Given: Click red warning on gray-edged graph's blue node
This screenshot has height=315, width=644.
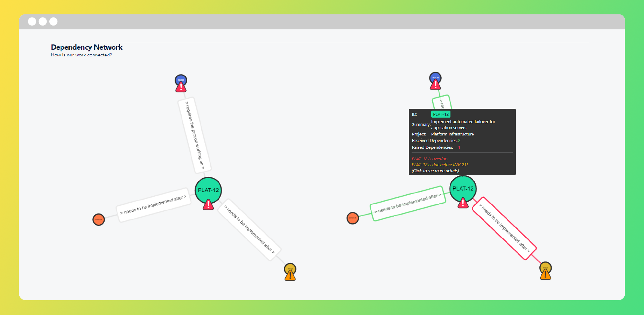Looking at the screenshot, I should 181,87.
